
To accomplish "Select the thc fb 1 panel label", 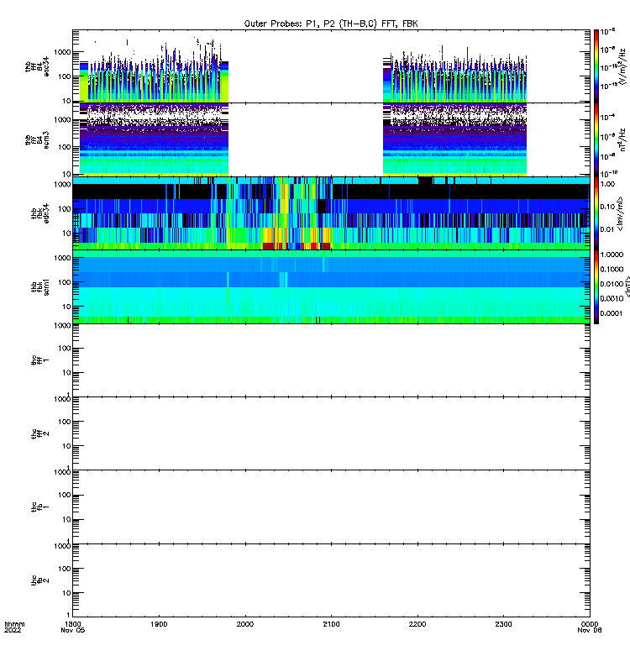I will tap(40, 507).
